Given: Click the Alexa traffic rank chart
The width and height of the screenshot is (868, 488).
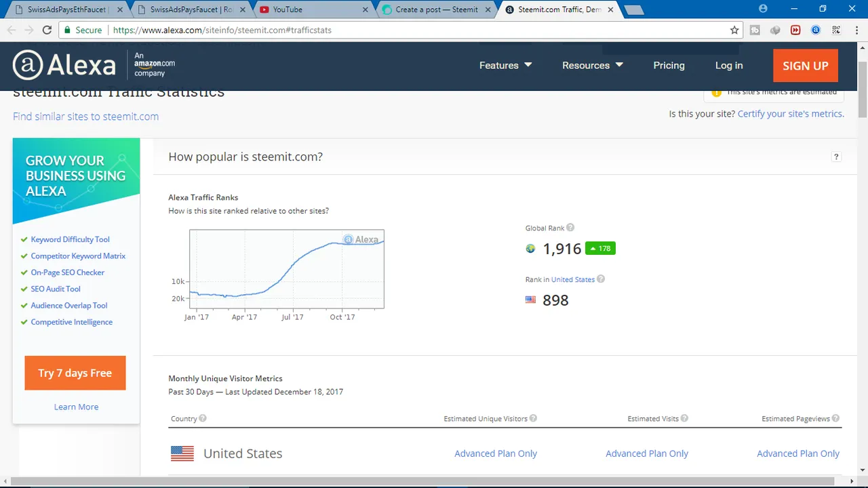Looking at the screenshot, I should [x=287, y=269].
